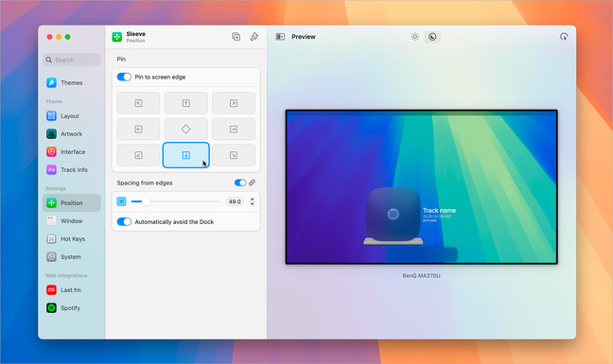
Task: Select the center diamond pin position
Action: (186, 130)
